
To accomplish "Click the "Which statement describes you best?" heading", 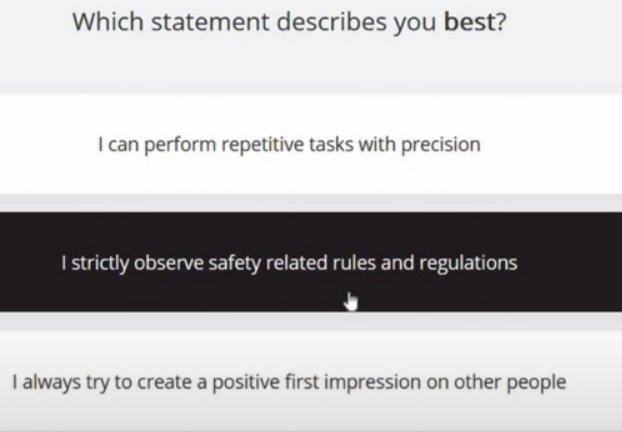I will coord(289,22).
